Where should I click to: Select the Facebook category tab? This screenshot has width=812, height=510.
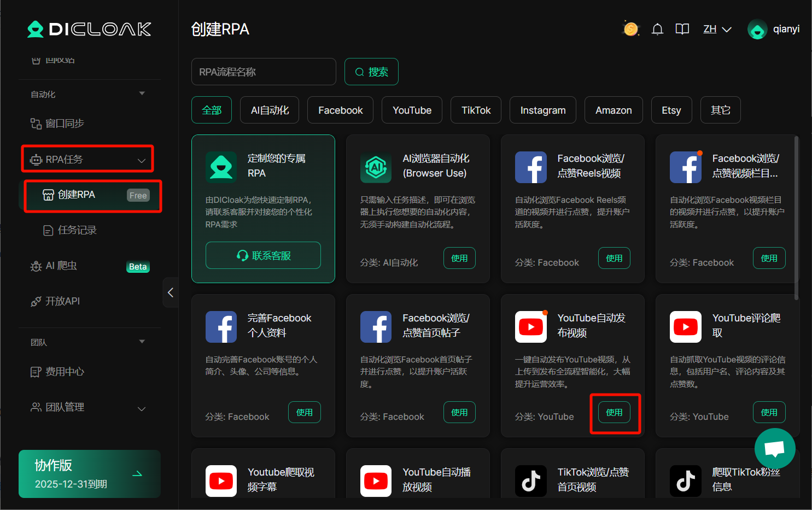point(340,110)
